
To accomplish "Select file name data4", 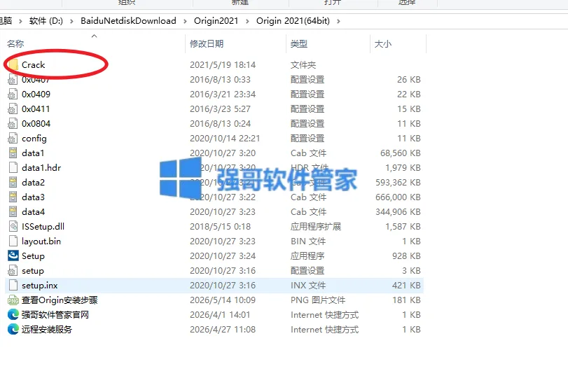I will 33,211.
